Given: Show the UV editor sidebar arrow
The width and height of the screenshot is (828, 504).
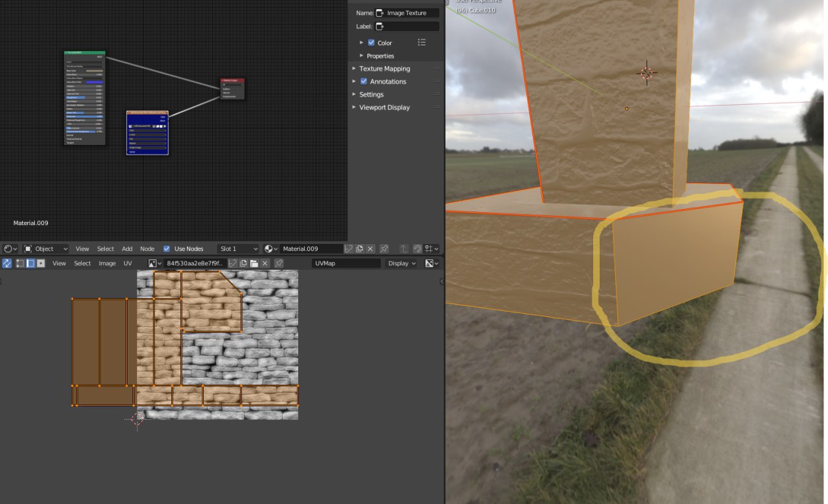Looking at the screenshot, I should tap(442, 281).
